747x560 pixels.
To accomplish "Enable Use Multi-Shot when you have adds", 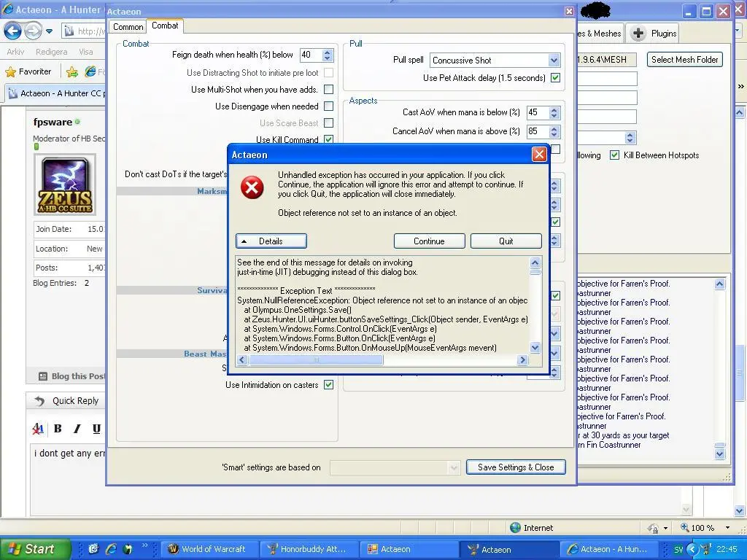I will [328, 89].
